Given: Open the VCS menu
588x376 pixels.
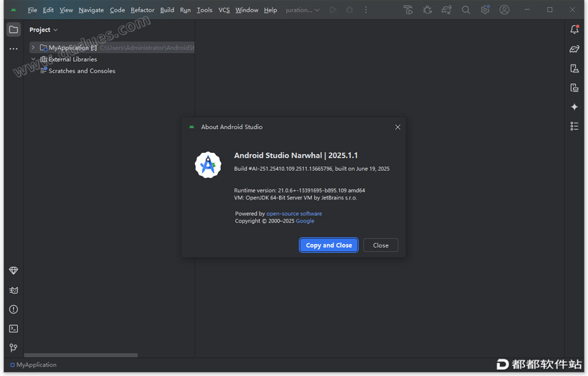Looking at the screenshot, I should (224, 10).
